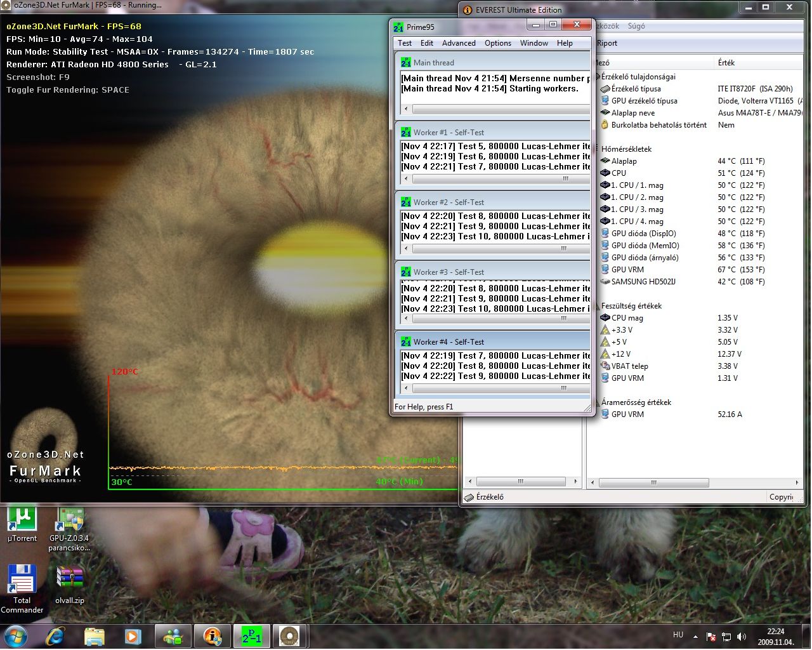Click Worker #2 horizontal scrollbar
The width and height of the screenshot is (812, 650).
click(497, 249)
